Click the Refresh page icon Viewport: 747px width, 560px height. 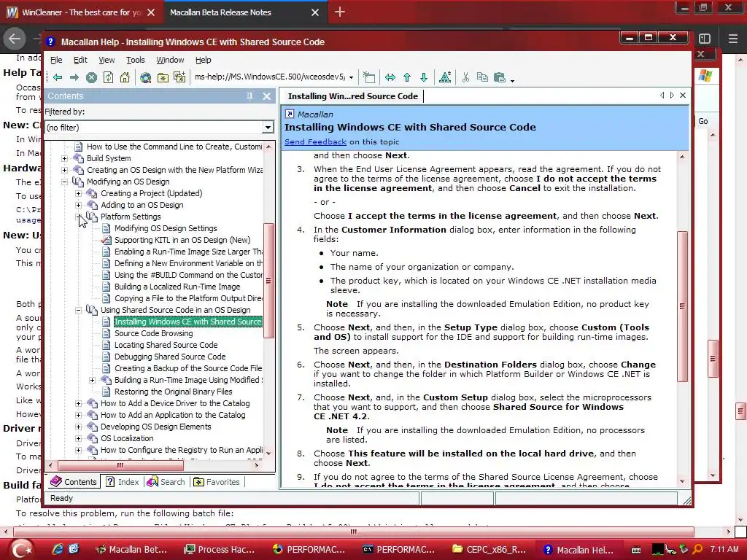108,77
